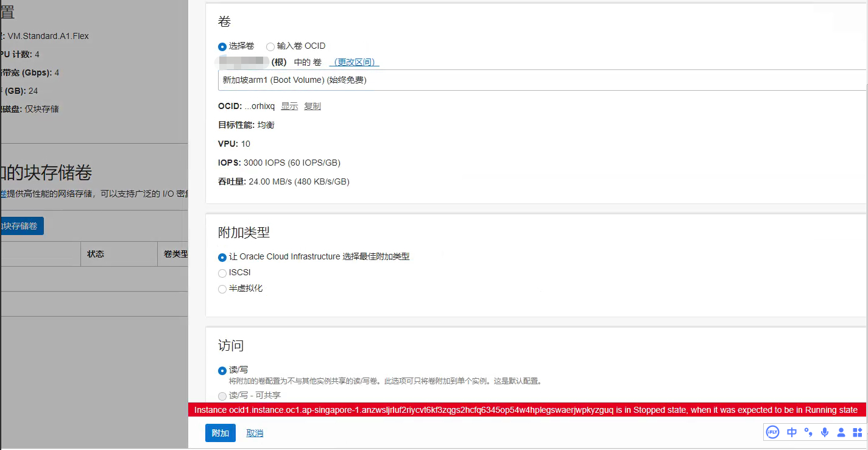
Task: Click the 访问 section heading
Action: point(231,345)
